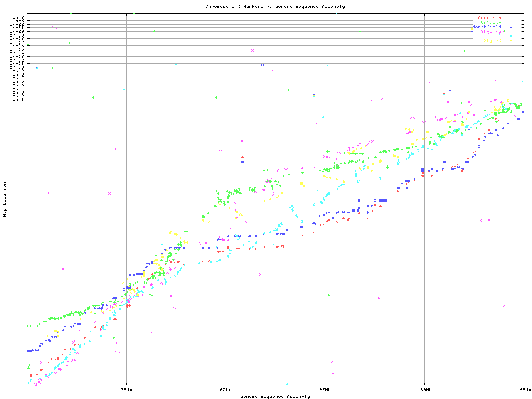Click the blue square Marshfield legend marker

tap(511, 27)
